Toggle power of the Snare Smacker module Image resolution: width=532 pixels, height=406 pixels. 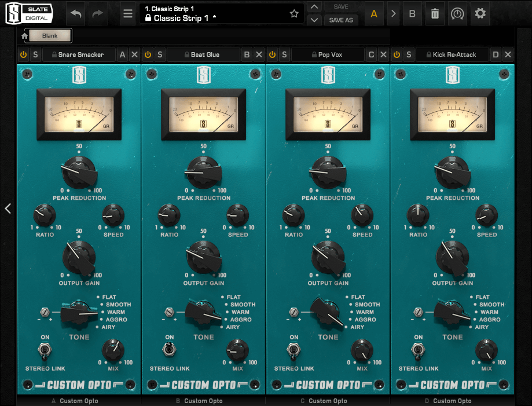click(x=23, y=54)
